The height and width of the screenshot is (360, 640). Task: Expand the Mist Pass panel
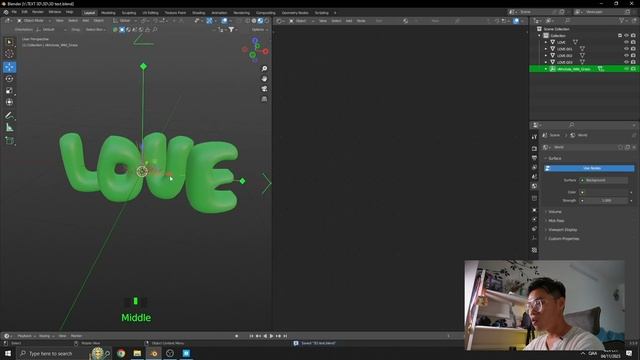pyautogui.click(x=556, y=220)
